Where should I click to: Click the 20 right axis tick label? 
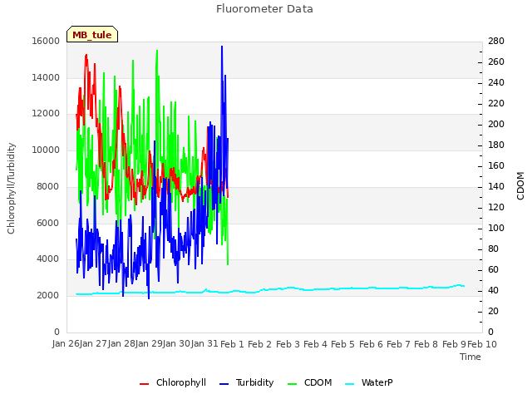493,312
